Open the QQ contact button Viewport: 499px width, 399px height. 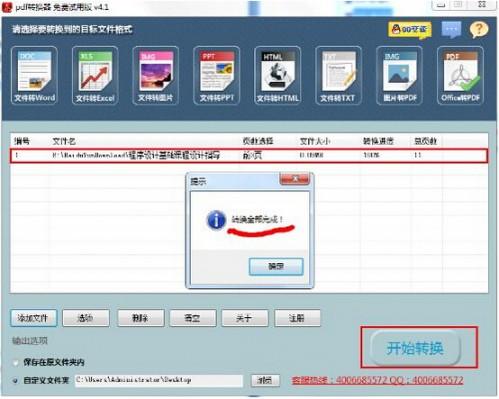tap(410, 30)
